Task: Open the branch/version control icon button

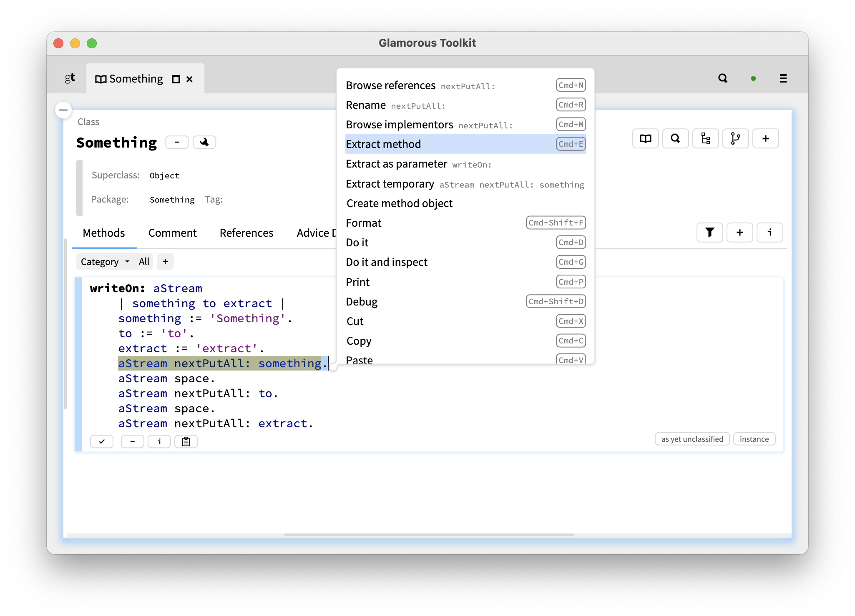Action: 736,138
